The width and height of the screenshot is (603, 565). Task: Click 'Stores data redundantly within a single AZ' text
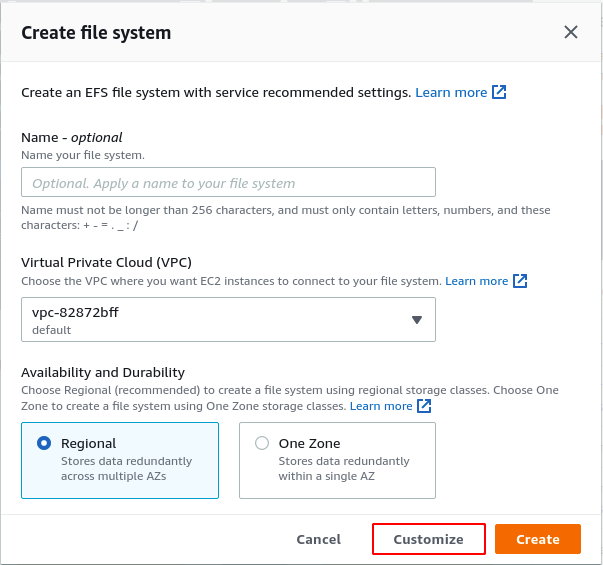[x=344, y=468]
